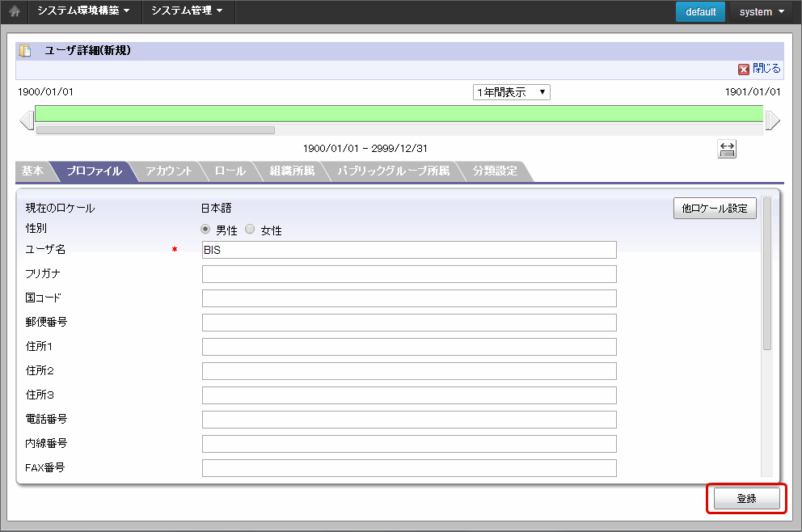Viewport: 802px width, 532px height.
Task: Click the 現在のロケール label
Action: [x=61, y=209]
